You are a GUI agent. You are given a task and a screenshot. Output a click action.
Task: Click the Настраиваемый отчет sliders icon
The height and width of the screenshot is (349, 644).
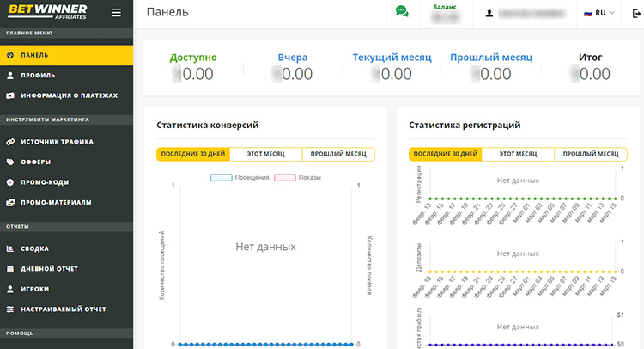(x=10, y=309)
